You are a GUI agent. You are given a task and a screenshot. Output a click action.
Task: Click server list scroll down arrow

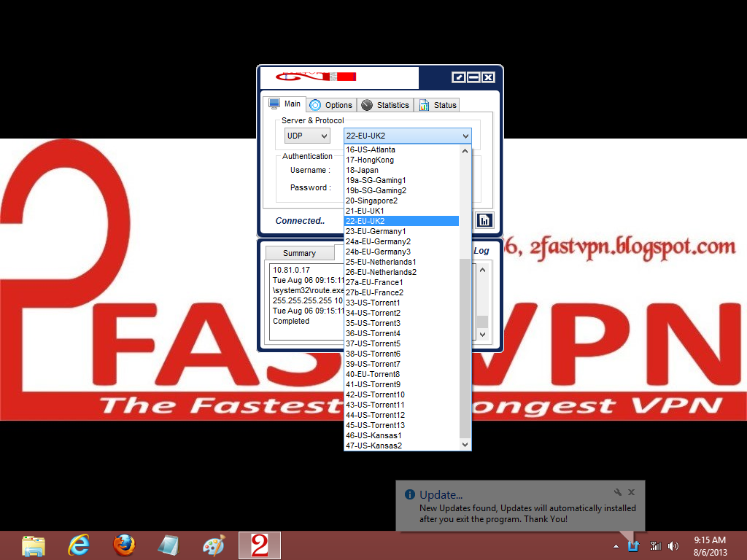coord(465,444)
